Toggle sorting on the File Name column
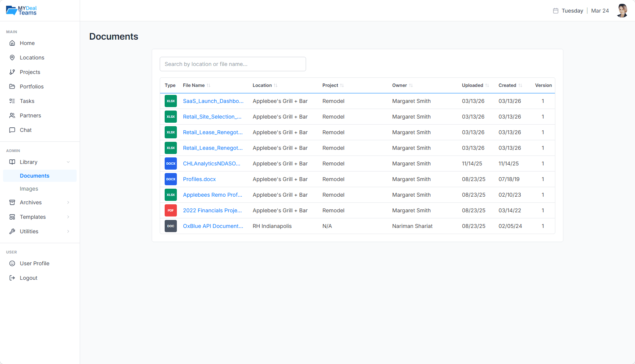The height and width of the screenshot is (364, 635). (x=208, y=85)
